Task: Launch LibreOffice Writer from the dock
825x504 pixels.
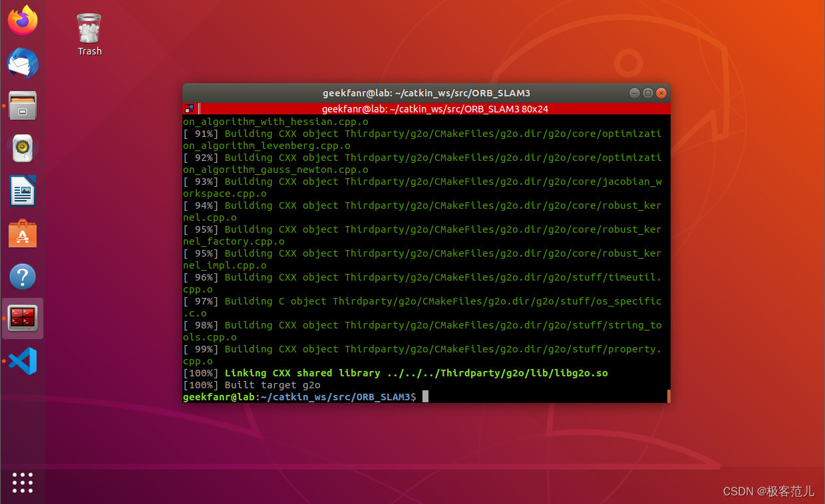Action: click(23, 191)
